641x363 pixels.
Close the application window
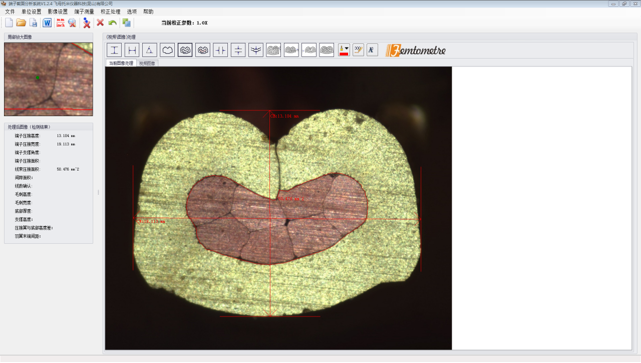[x=635, y=3]
